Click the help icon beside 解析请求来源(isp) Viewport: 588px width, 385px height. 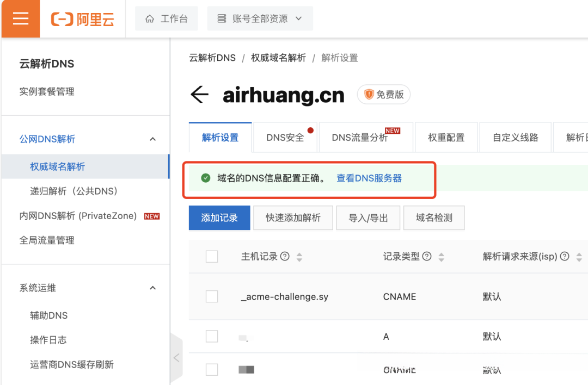565,256
